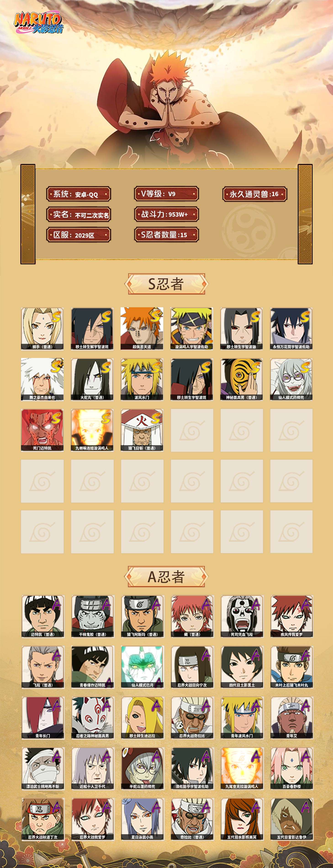Open the 波风水门 S ninja card
Image resolution: width=333 pixels, height=868 pixels.
142,379
